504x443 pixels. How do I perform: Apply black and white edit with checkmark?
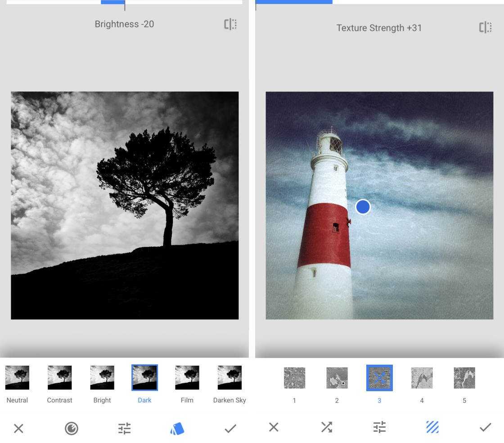[x=230, y=428]
